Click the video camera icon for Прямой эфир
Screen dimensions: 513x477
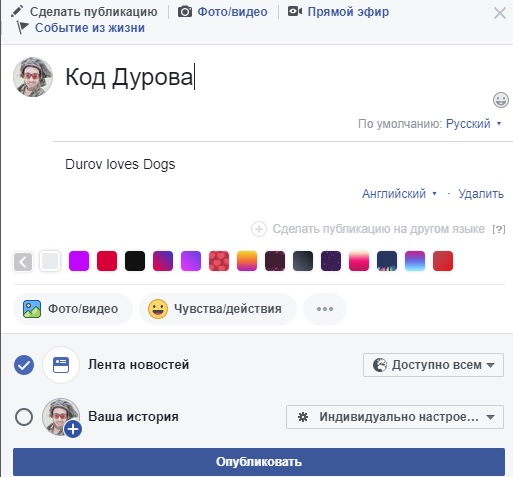pos(295,11)
